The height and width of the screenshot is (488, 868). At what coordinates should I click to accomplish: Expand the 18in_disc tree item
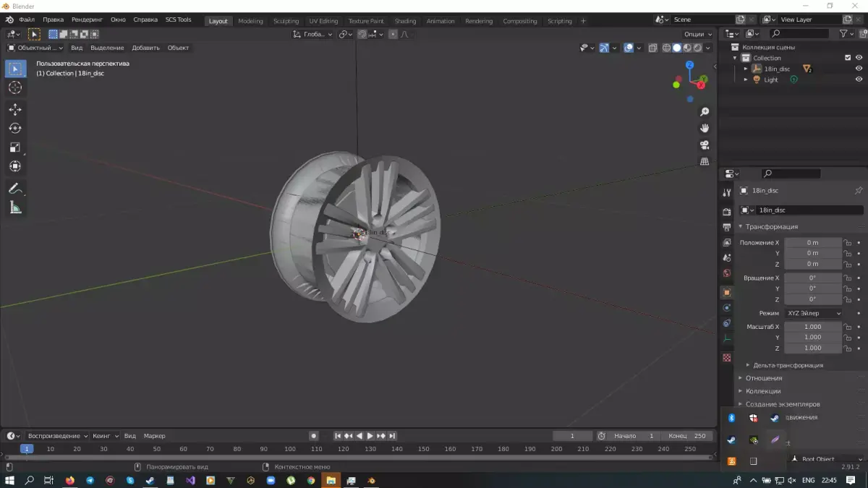click(746, 69)
